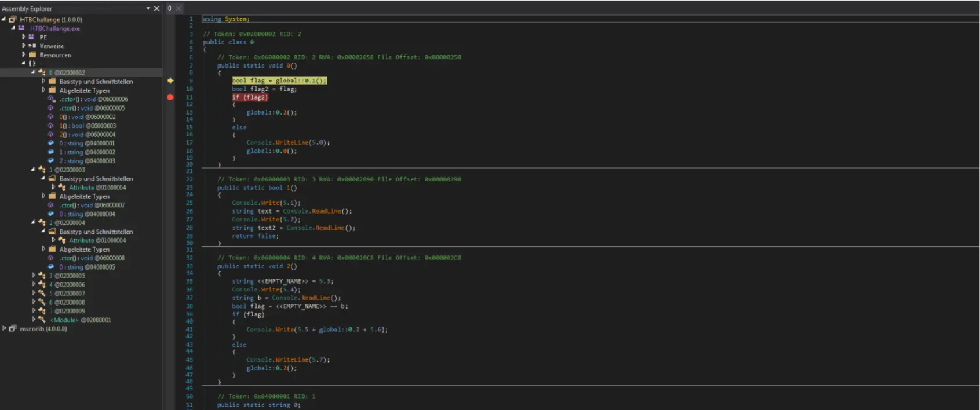The width and height of the screenshot is (980, 410).
Task: Click the yellow current-statement arrow in the gutter
Action: pos(170,80)
